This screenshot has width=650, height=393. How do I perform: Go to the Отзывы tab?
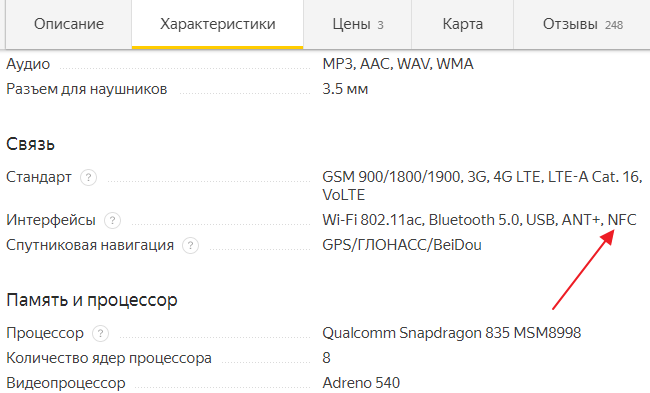click(582, 24)
